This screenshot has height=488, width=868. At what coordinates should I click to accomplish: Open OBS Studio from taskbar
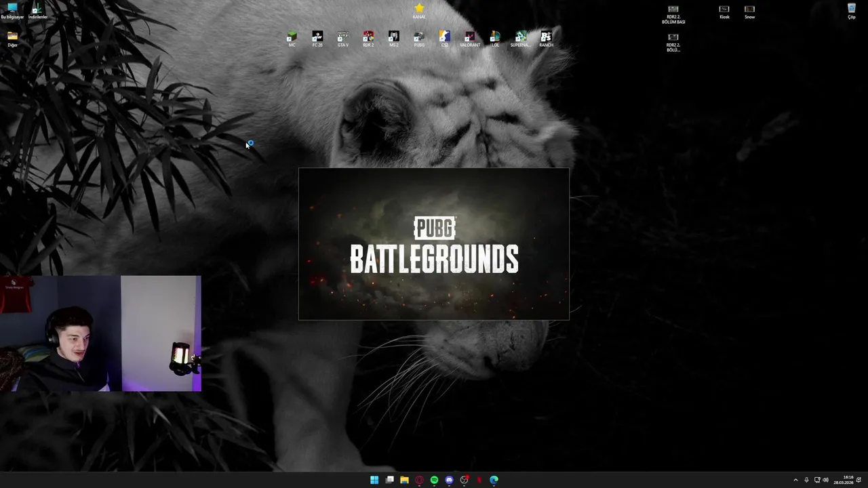(x=464, y=480)
